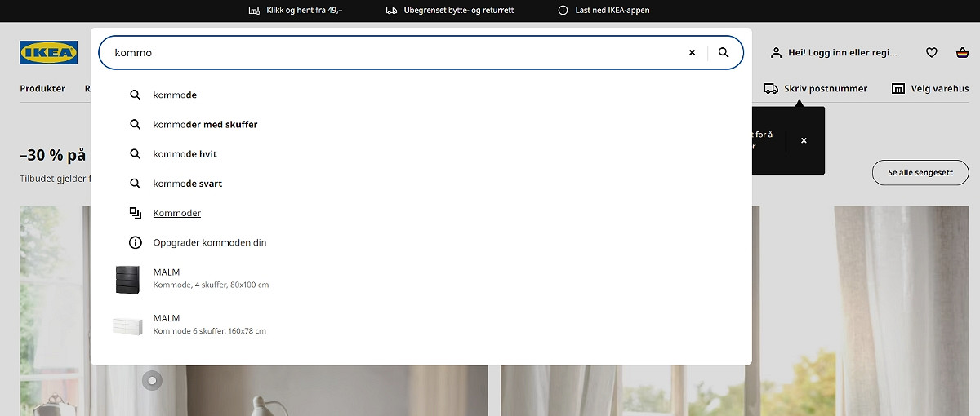This screenshot has height=416, width=980.
Task: Click 'Last ned IKEA-appen' banner link
Action: (x=612, y=11)
